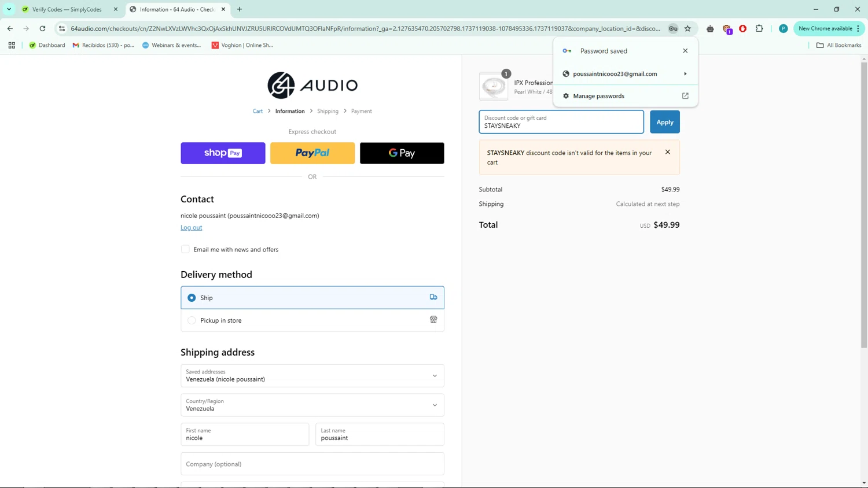
Task: Dismiss the STAYSNEAKY invalid code message
Action: coord(668,152)
